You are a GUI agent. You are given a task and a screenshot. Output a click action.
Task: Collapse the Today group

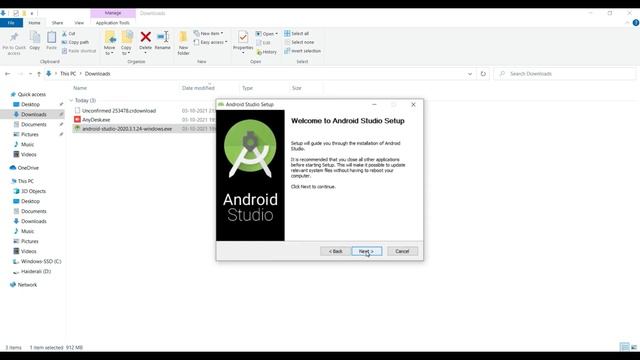point(71,100)
